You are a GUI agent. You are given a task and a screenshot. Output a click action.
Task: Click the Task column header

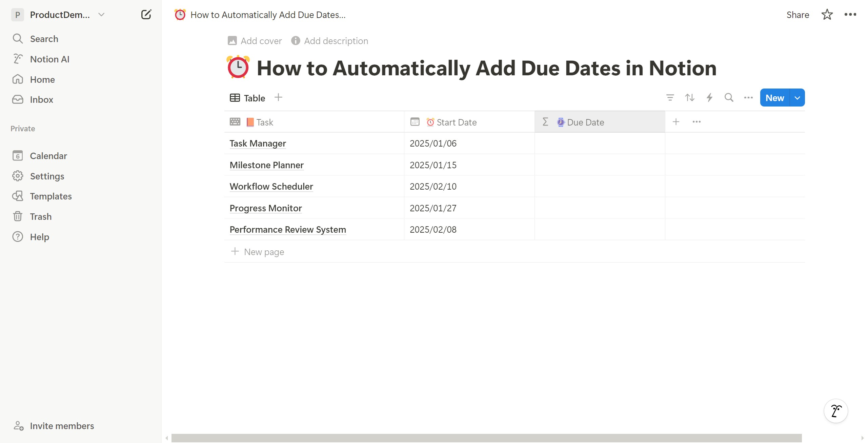[314, 122]
